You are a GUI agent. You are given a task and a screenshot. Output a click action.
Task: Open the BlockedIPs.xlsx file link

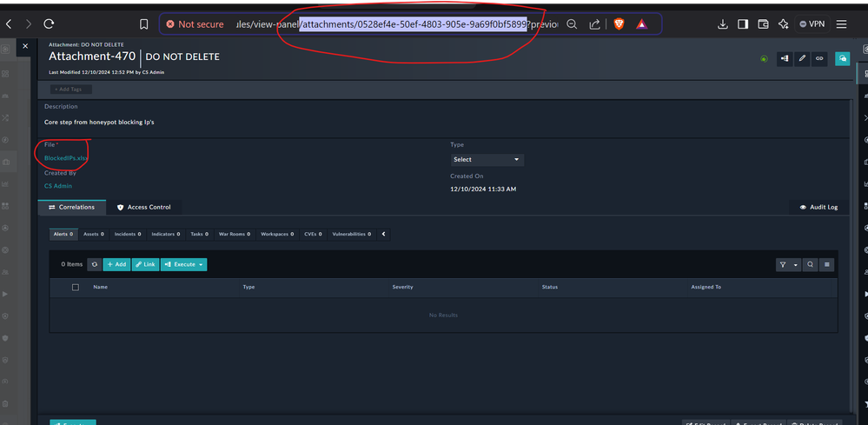66,158
